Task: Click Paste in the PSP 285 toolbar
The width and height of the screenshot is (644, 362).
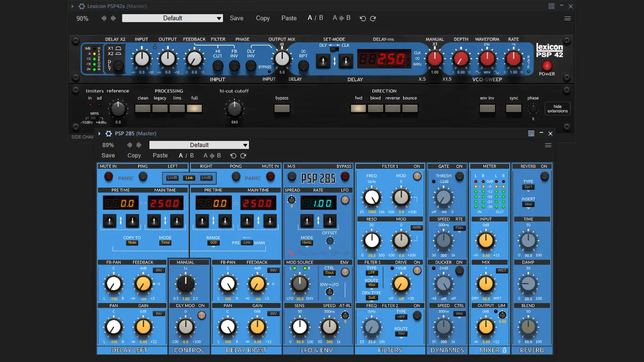Action: click(x=160, y=156)
